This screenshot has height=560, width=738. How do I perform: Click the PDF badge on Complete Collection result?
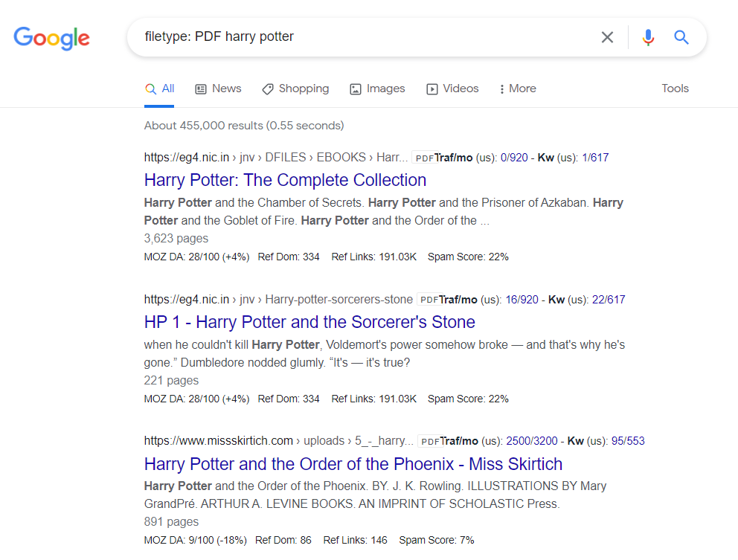click(x=423, y=158)
